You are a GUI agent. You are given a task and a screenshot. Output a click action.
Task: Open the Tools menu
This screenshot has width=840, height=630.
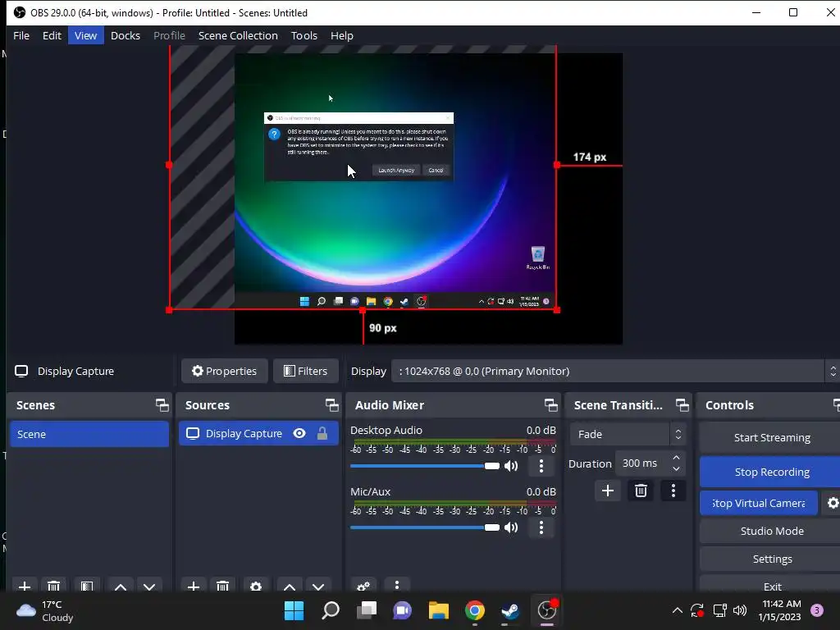coord(304,35)
